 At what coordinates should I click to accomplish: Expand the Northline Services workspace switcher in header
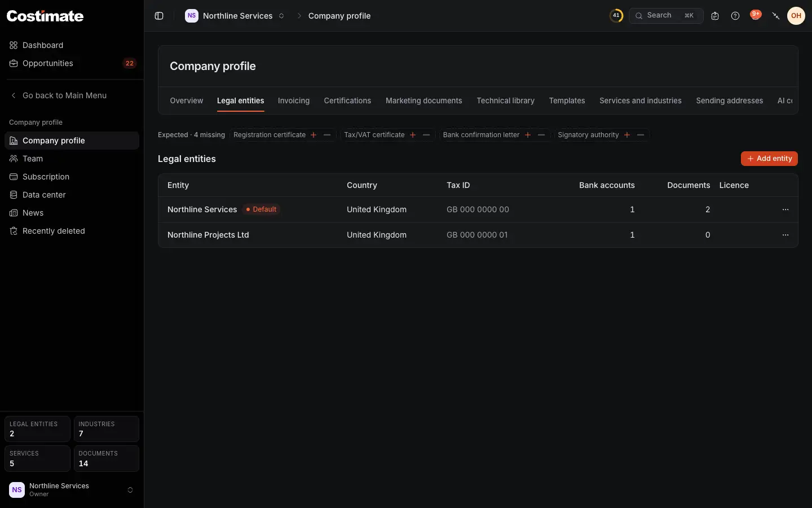click(x=235, y=16)
